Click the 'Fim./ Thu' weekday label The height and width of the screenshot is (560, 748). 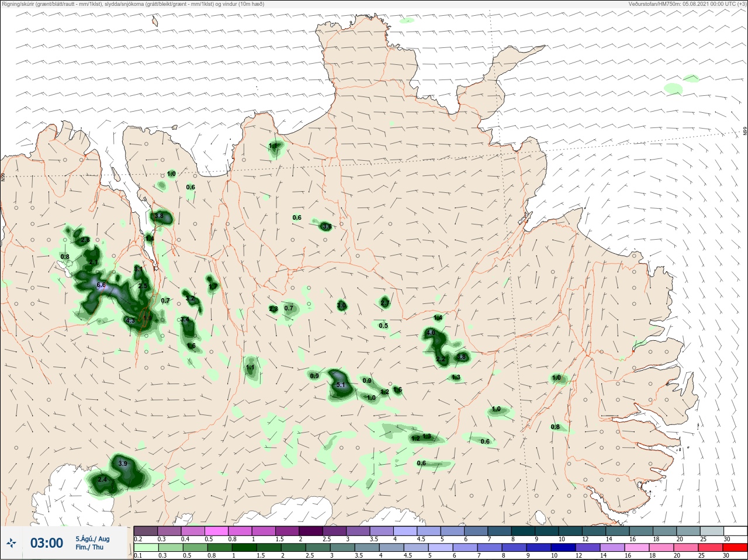coord(89,547)
